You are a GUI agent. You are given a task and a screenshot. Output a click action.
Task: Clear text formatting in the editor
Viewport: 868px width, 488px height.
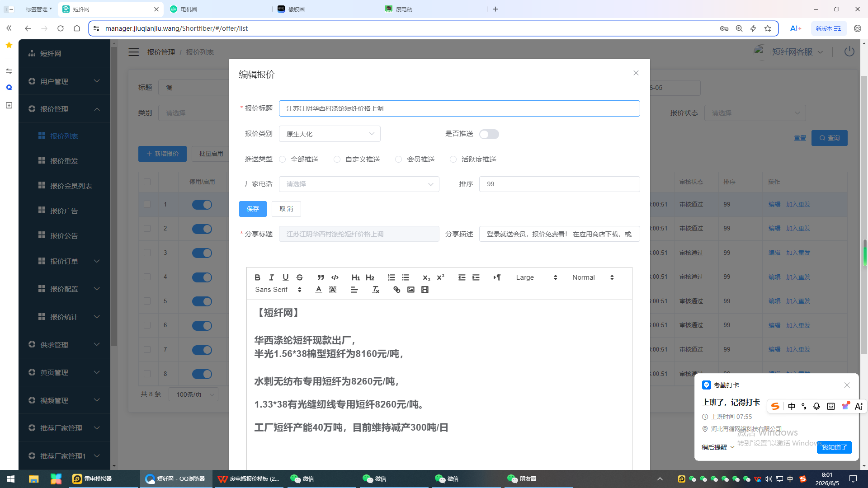(375, 290)
